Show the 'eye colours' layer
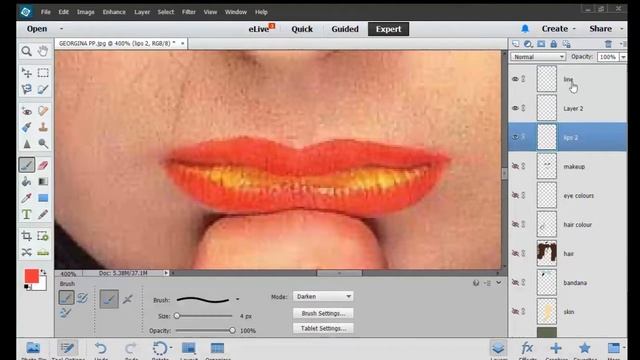 pos(515,195)
